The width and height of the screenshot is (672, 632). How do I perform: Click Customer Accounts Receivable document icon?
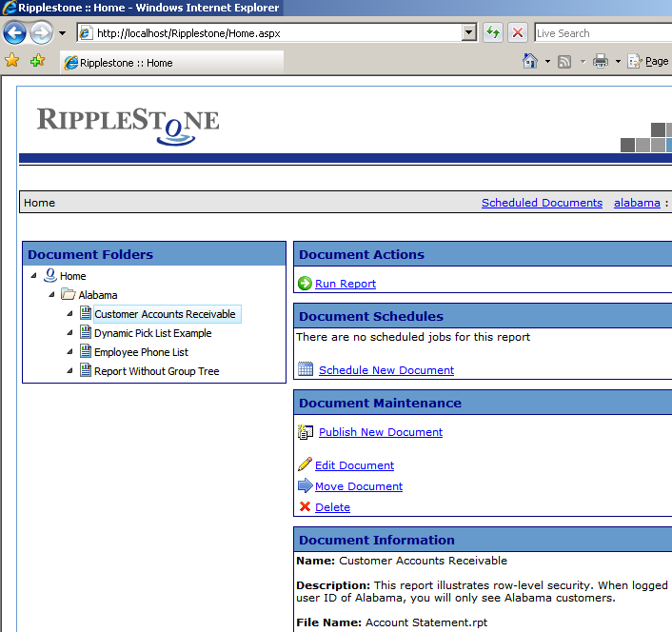(86, 313)
